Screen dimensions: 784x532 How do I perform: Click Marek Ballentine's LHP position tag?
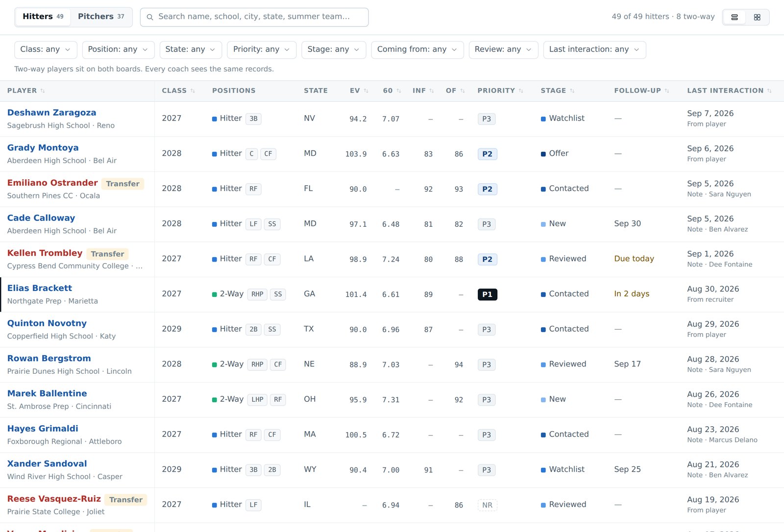pyautogui.click(x=257, y=400)
